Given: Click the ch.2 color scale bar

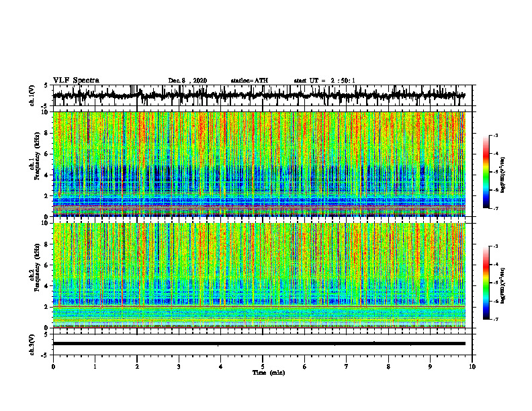Looking at the screenshot, I should [486, 283].
